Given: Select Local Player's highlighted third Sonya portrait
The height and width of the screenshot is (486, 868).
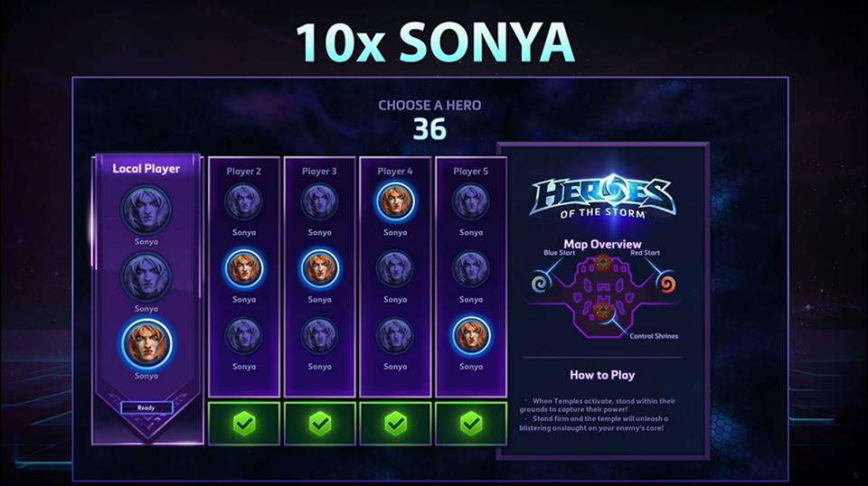Looking at the screenshot, I should pyautogui.click(x=146, y=343).
